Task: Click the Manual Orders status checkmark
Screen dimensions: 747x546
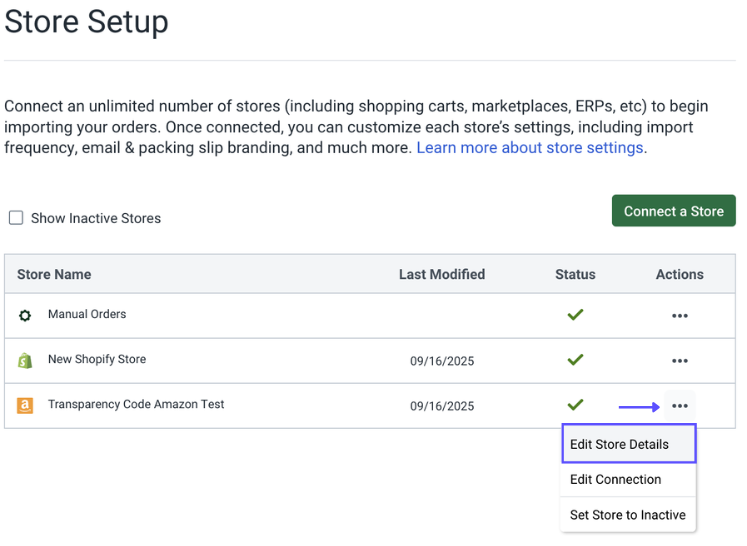Action: 575,314
